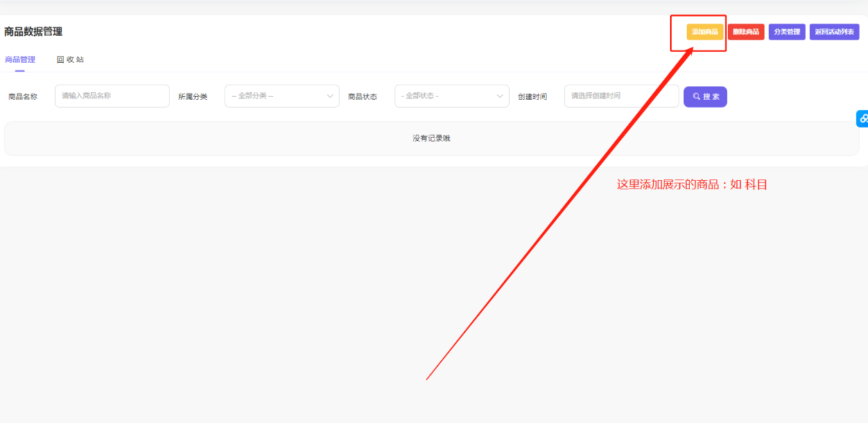Click the 请输入商品名称 input field
868x423 pixels.
tap(112, 96)
